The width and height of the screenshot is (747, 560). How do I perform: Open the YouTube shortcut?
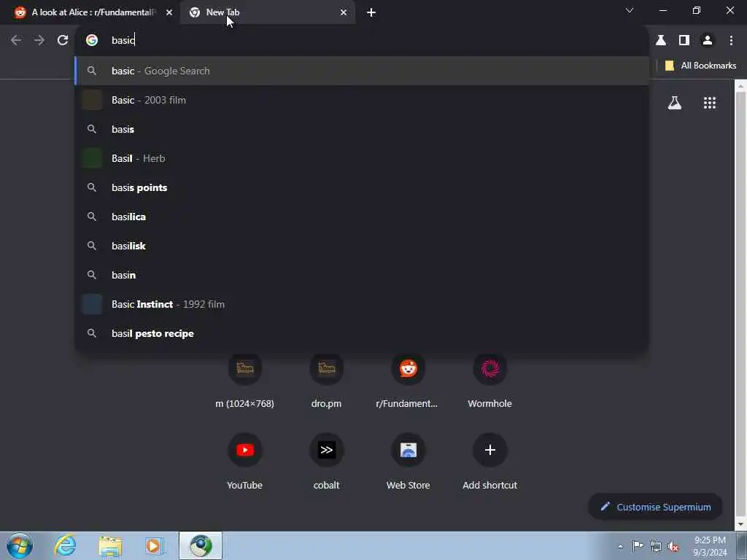[x=245, y=450]
